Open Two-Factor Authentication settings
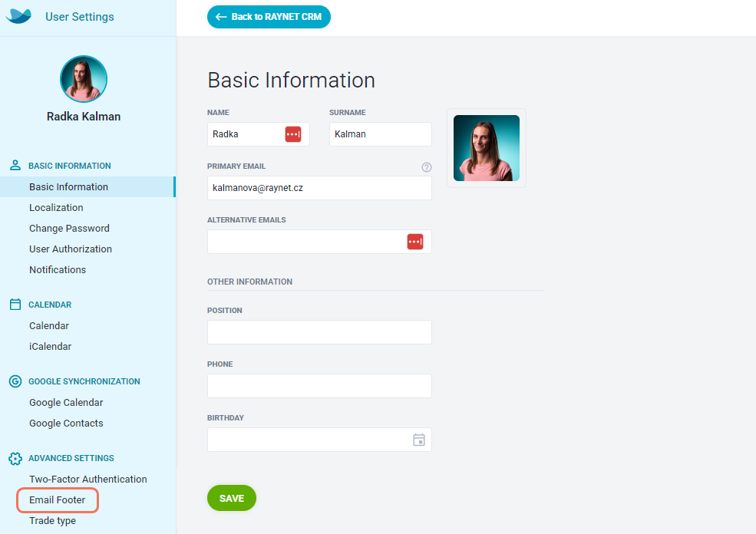Screen dimensions: 756x534 [x=88, y=479]
